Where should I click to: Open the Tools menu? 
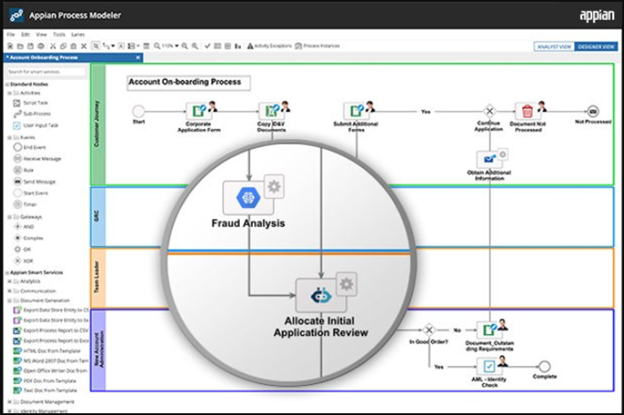[59, 35]
